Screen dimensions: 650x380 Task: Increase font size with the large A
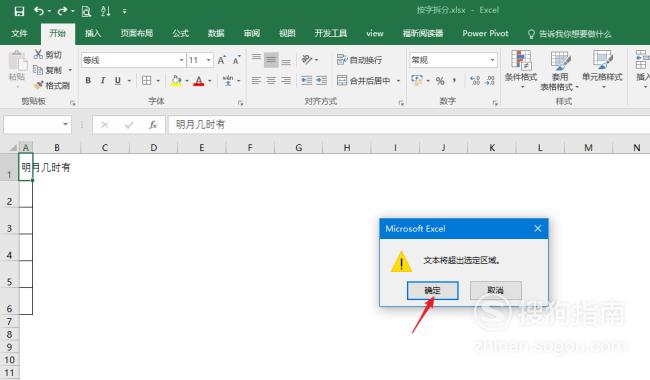click(222, 60)
